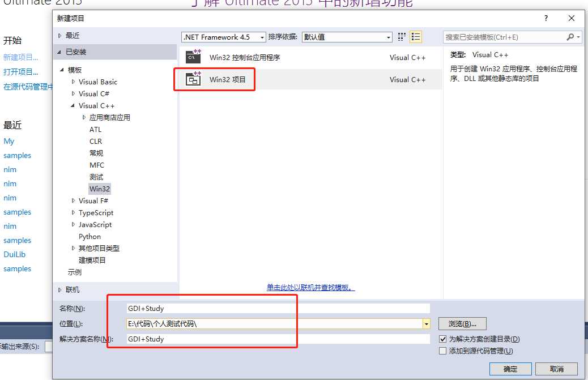
Task: Expand the JavaScript node
Action: tap(73, 224)
